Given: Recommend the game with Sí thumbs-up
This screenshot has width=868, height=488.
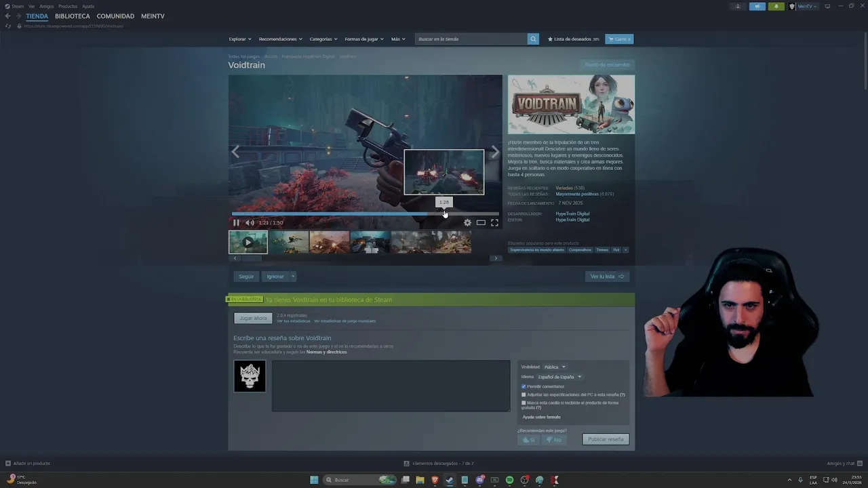Looking at the screenshot, I should (x=528, y=439).
